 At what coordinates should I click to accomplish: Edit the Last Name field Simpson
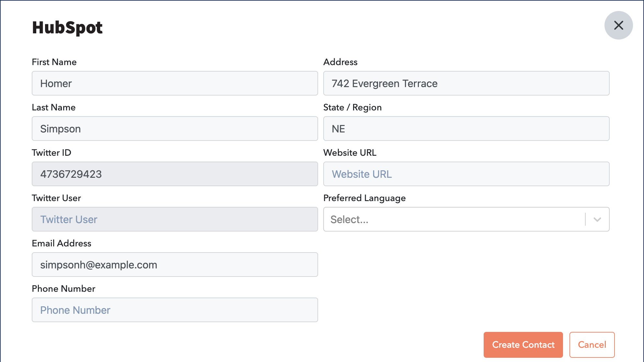coord(175,129)
